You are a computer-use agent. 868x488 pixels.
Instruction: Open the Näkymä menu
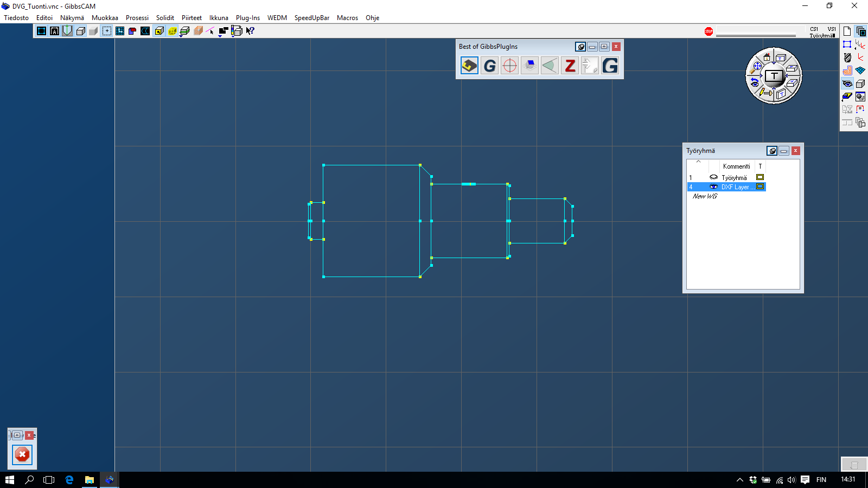[72, 18]
